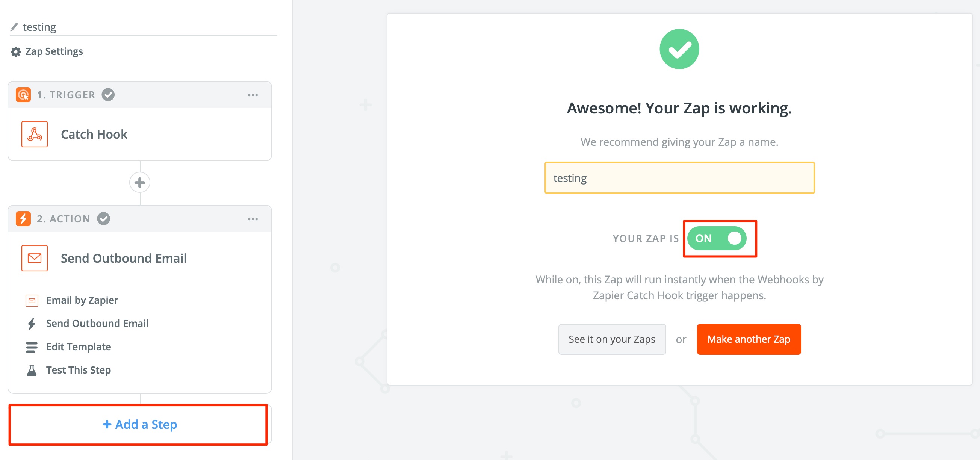The width and height of the screenshot is (980, 460).
Task: Click the action step completed checkmark
Action: (103, 219)
